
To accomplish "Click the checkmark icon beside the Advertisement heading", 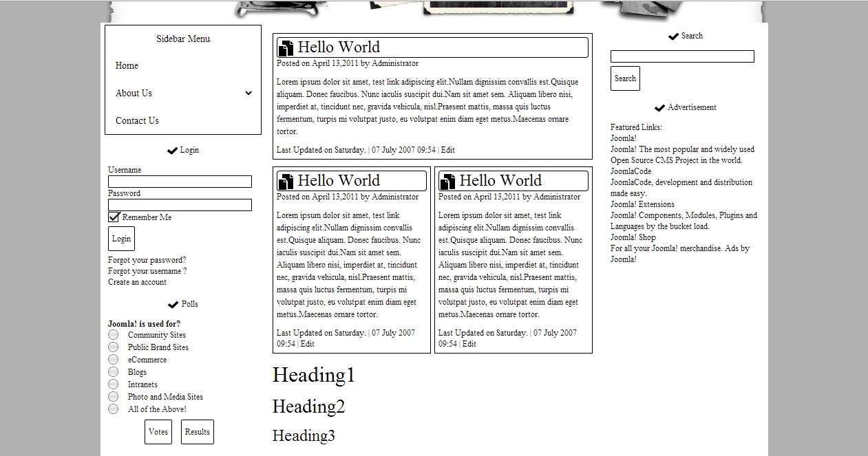I will click(x=659, y=108).
